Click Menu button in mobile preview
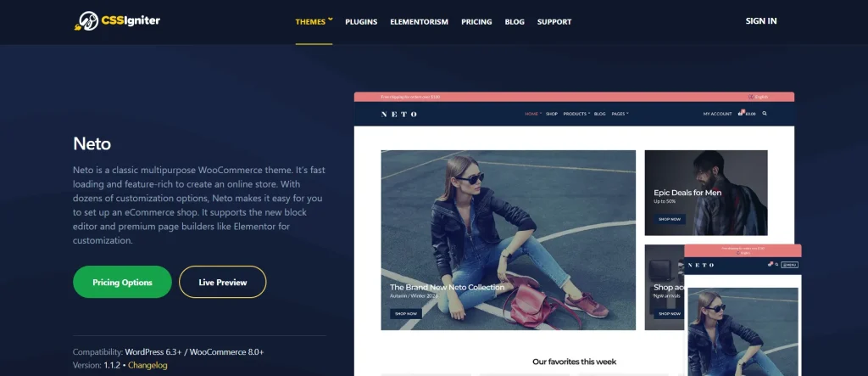Image resolution: width=868 pixels, height=376 pixels. [789, 265]
